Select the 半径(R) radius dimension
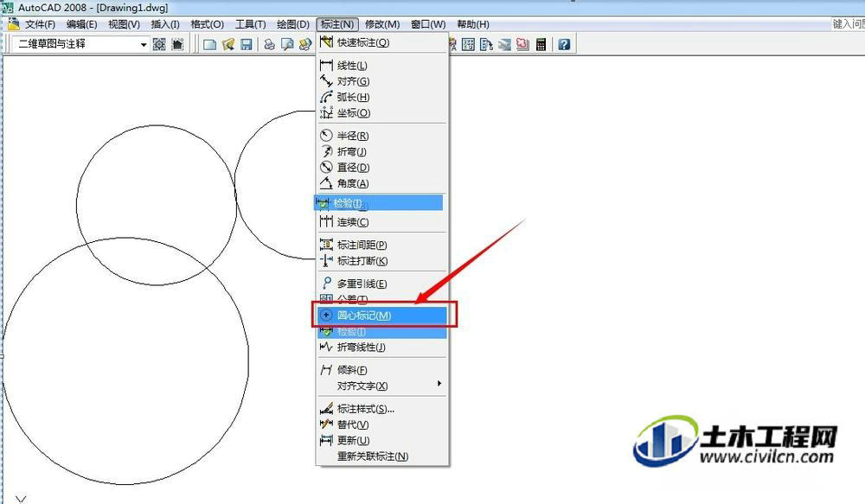Screen dimensions: 865x504 (381, 136)
